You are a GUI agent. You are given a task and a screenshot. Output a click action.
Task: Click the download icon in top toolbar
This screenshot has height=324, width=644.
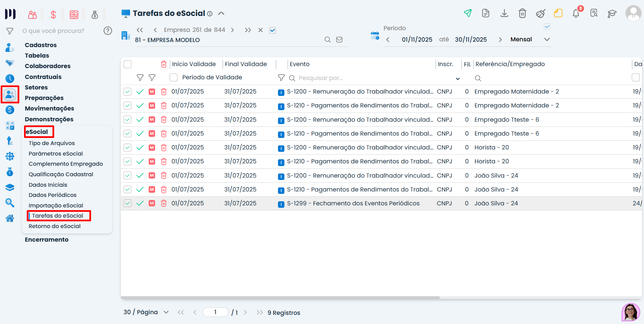click(x=504, y=13)
